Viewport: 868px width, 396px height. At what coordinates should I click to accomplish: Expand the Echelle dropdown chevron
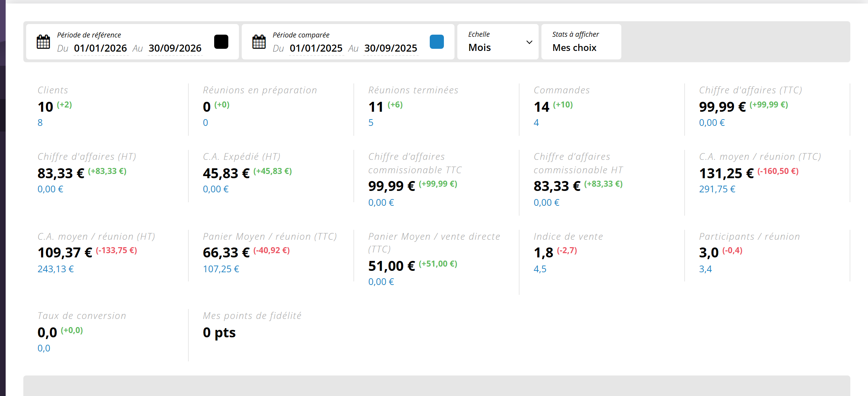pyautogui.click(x=529, y=42)
